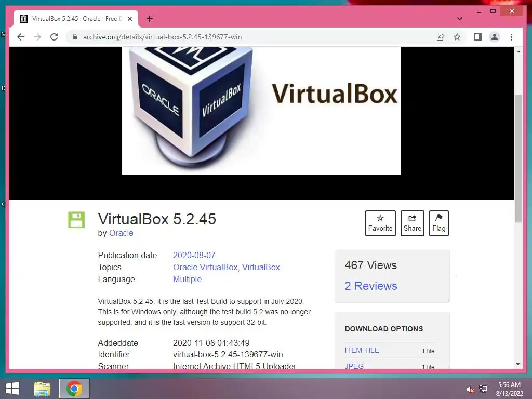Click the green floppy disk software icon

[x=76, y=220]
